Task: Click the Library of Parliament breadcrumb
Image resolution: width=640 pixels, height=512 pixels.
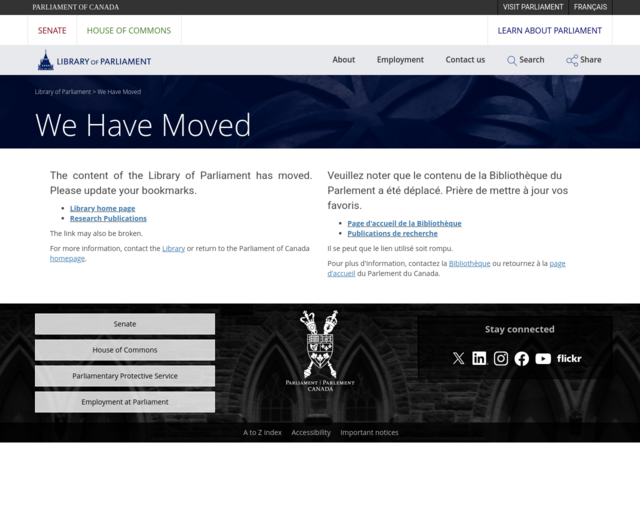Action: coord(63,92)
